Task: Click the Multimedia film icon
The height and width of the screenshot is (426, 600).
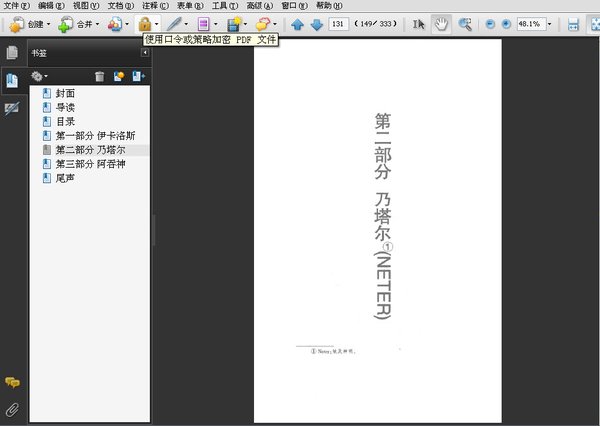Action: pyautogui.click(x=234, y=24)
